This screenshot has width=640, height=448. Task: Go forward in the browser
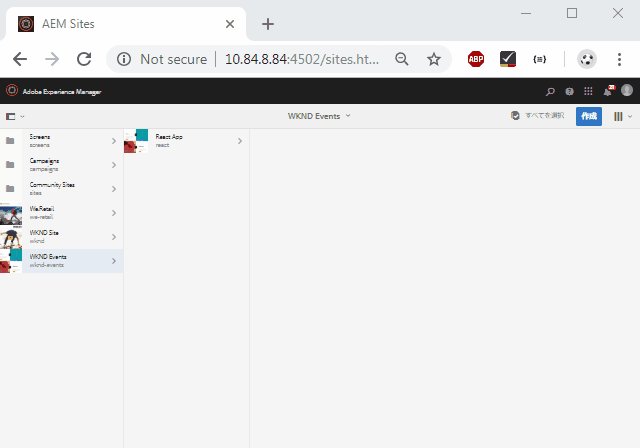52,59
